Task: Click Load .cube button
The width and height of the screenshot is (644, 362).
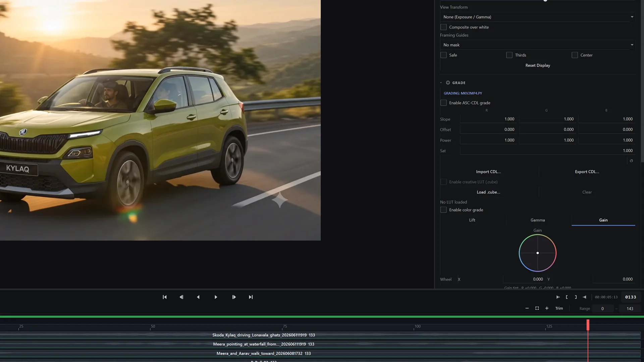Action: click(x=488, y=192)
